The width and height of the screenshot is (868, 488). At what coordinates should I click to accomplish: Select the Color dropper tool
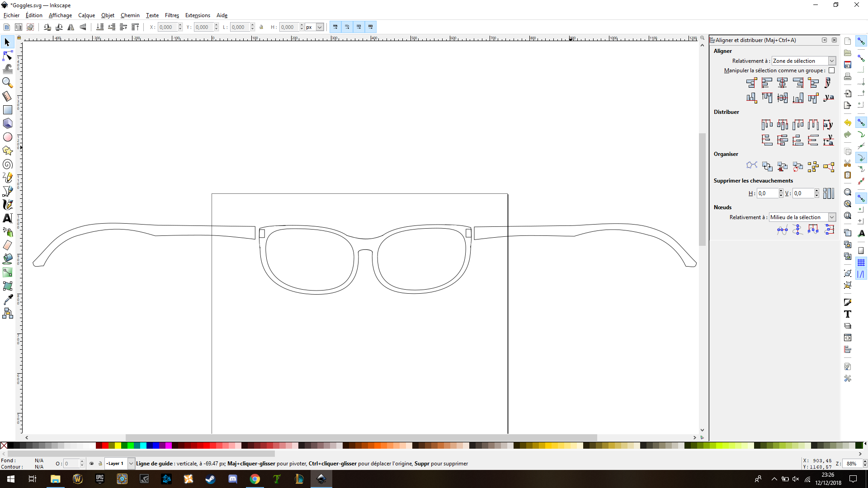7,300
